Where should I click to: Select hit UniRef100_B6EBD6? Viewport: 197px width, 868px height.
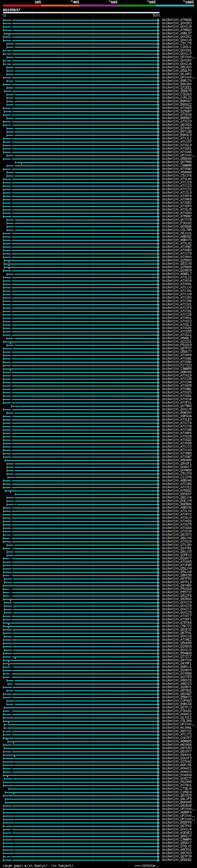[x=177, y=504]
